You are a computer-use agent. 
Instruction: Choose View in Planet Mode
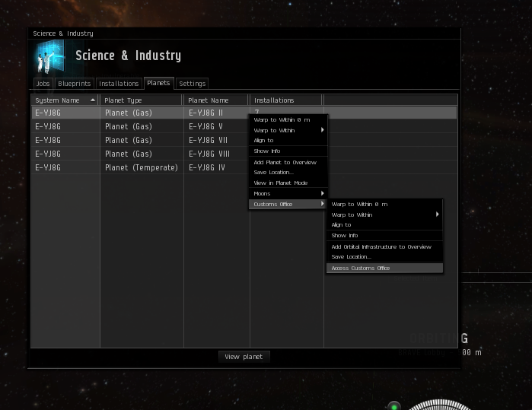tap(288, 183)
